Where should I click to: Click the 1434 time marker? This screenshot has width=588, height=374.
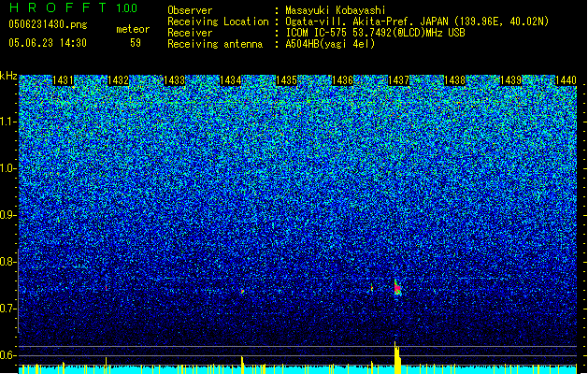[x=230, y=80]
